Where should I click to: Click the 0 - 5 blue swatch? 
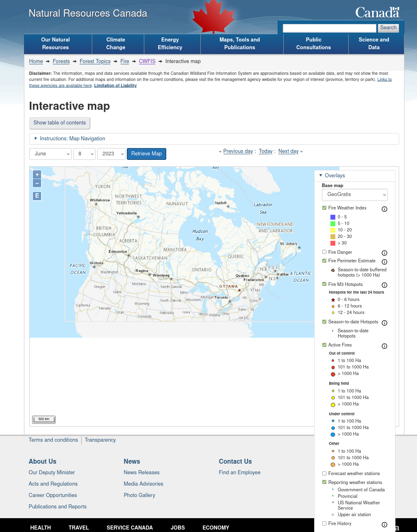(333, 217)
